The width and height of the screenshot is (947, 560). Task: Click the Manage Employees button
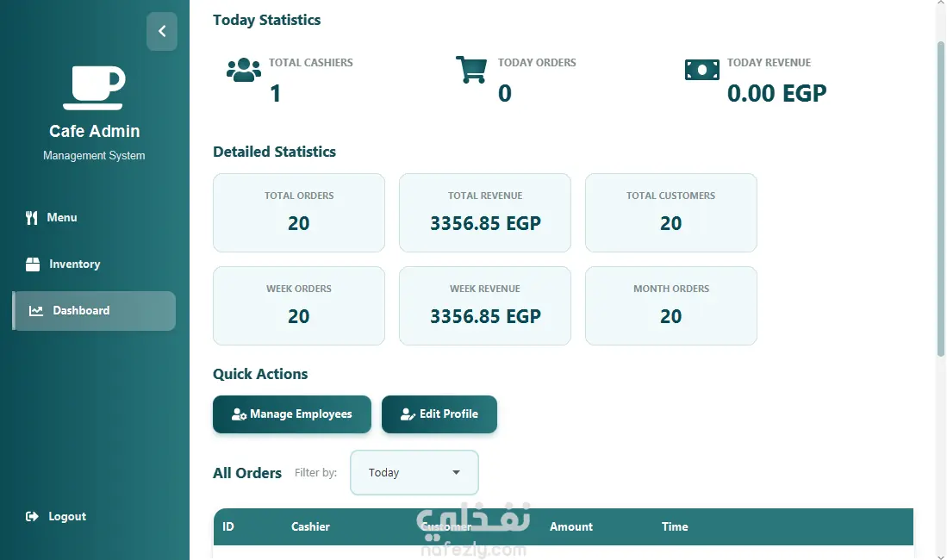click(x=292, y=414)
